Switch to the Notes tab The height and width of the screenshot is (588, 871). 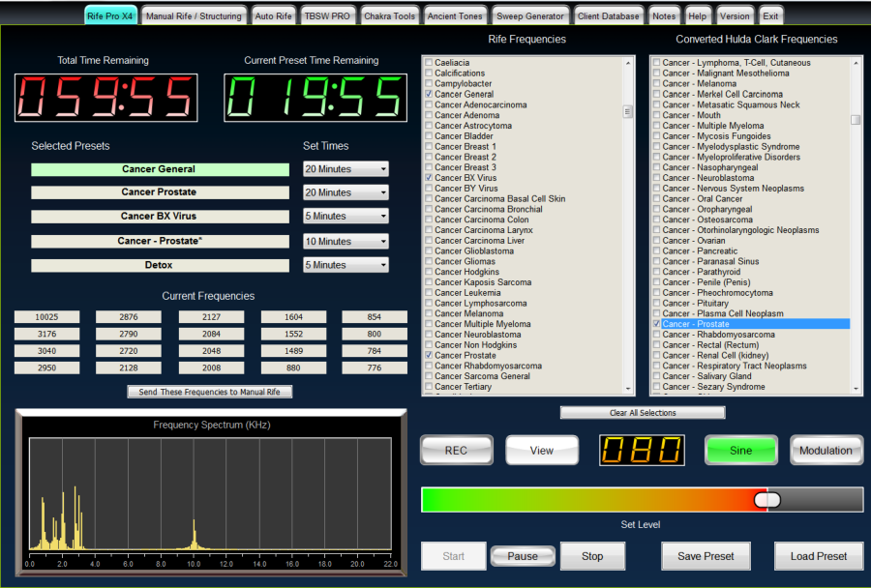[664, 15]
